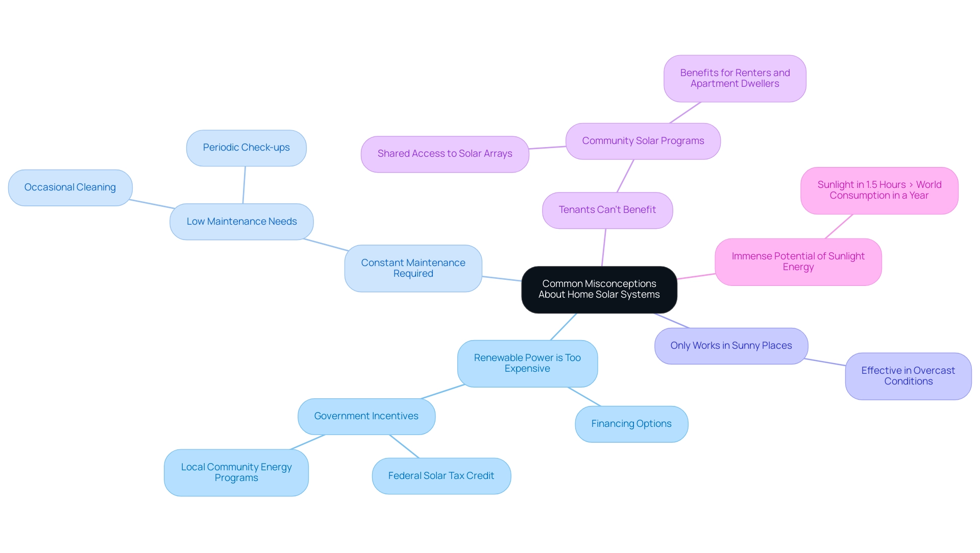Click the 'Community Solar Programs' node
This screenshot has height=553, width=980.
pos(642,140)
